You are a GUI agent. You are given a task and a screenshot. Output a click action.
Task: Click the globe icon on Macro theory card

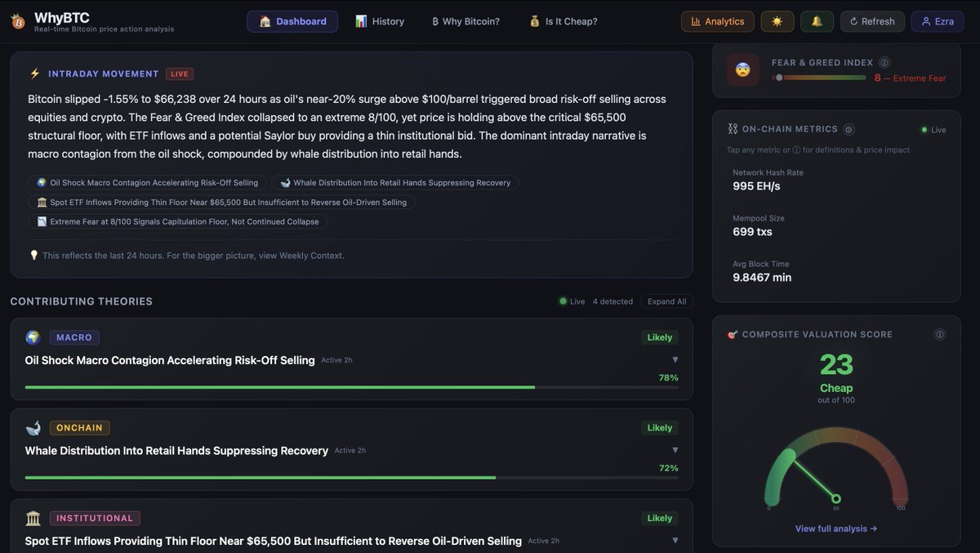click(33, 337)
